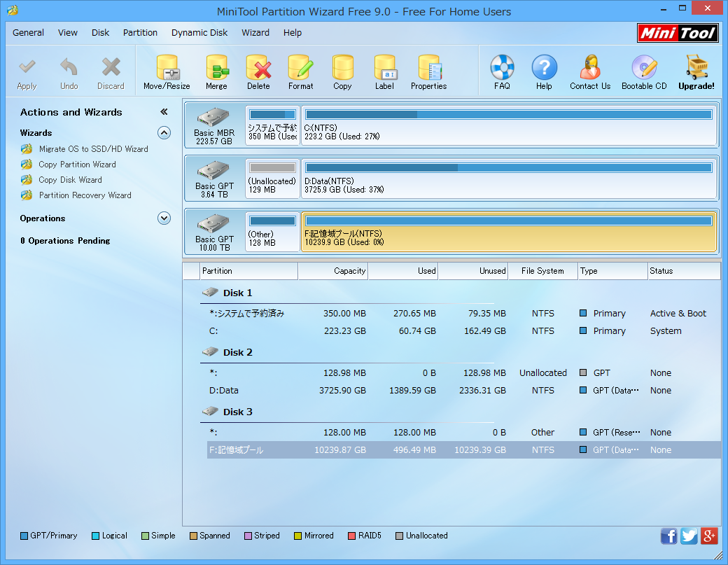The image size is (728, 565).
Task: Click the MiniTool logo
Action: tap(678, 33)
